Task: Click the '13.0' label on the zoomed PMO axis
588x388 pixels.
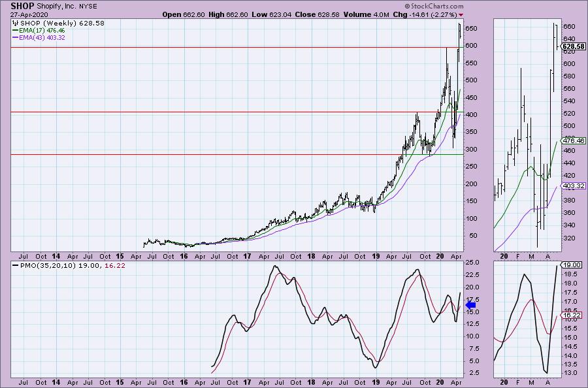Action: click(x=570, y=374)
